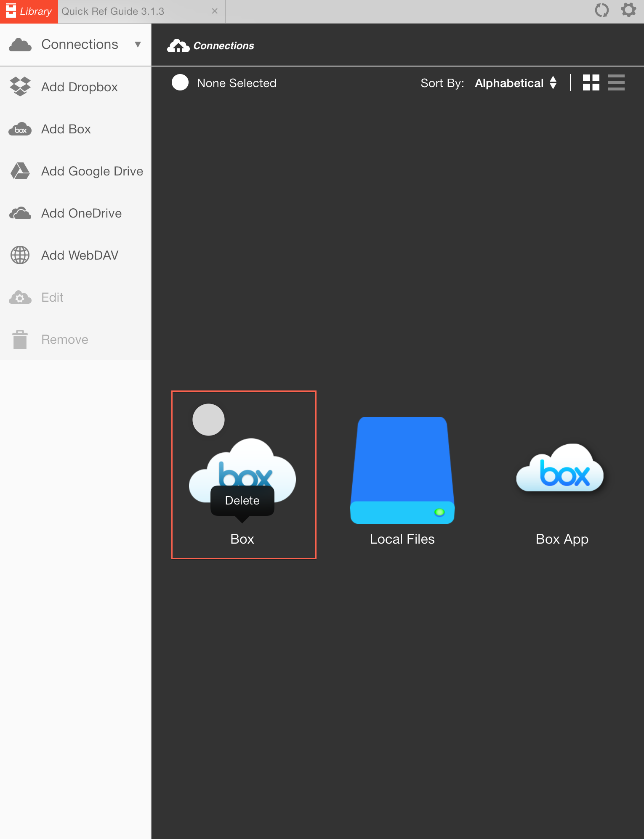Switch to Quick Ref Guide 3.1.3 tab
The image size is (644, 839).
click(113, 11)
